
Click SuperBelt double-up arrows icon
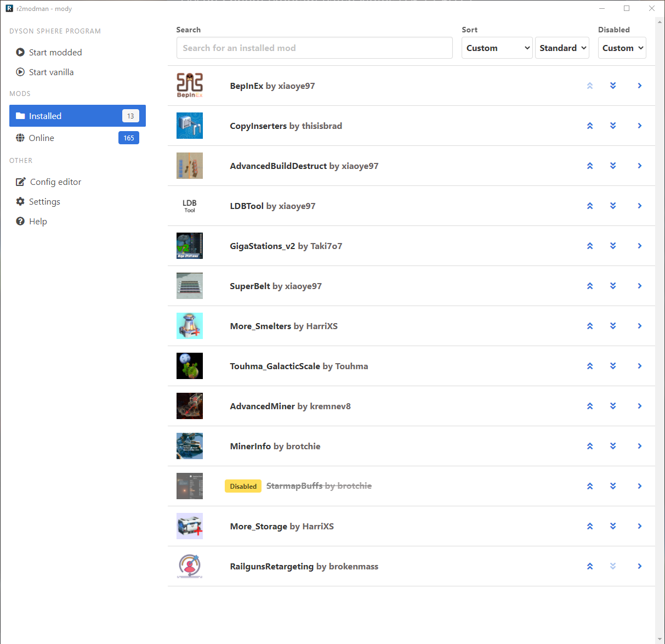[590, 286]
